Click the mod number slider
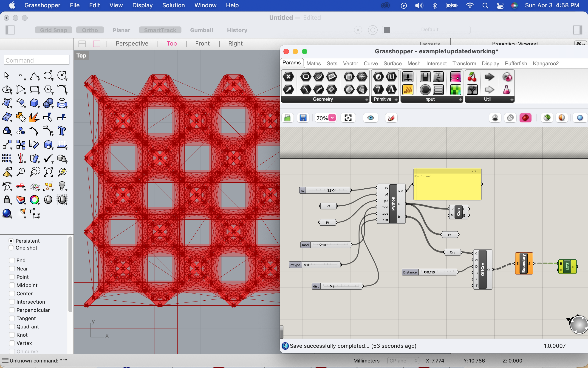The image size is (588, 368). 326,245
